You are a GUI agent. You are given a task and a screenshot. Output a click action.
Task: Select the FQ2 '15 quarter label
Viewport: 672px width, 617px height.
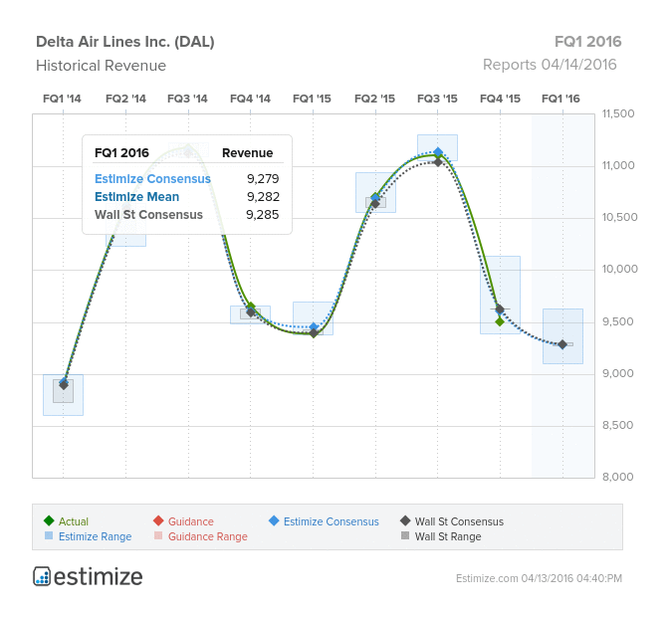click(374, 99)
